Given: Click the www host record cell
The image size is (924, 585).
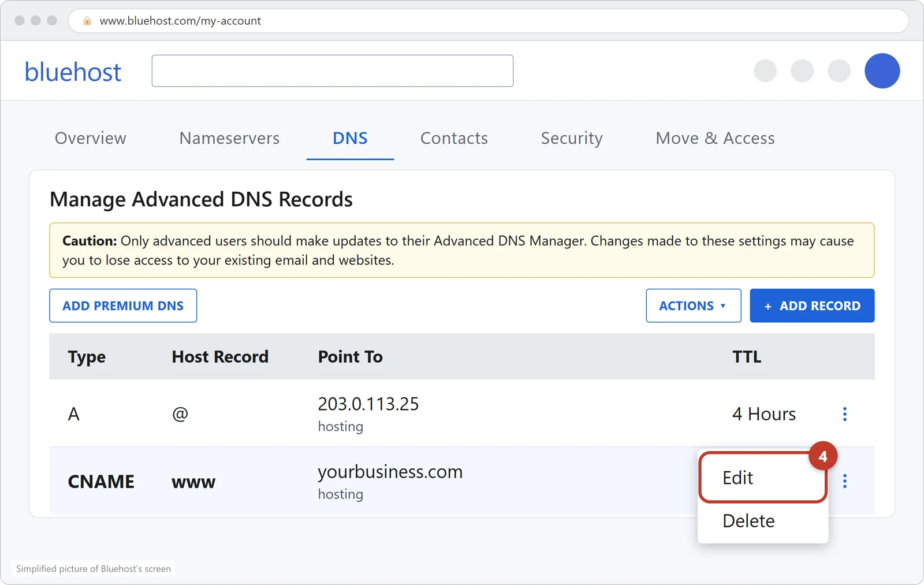Looking at the screenshot, I should 193,482.
